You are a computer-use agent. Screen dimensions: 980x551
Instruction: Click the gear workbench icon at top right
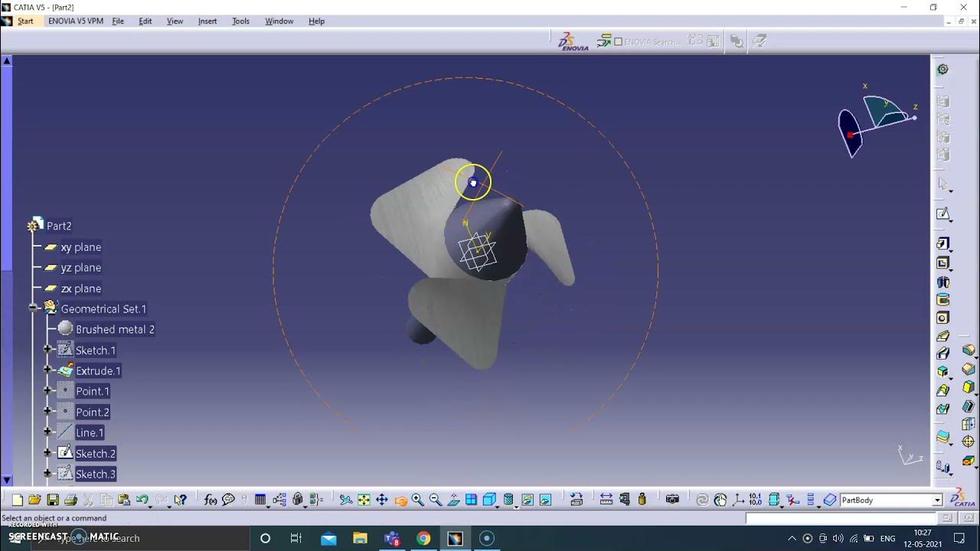(942, 69)
